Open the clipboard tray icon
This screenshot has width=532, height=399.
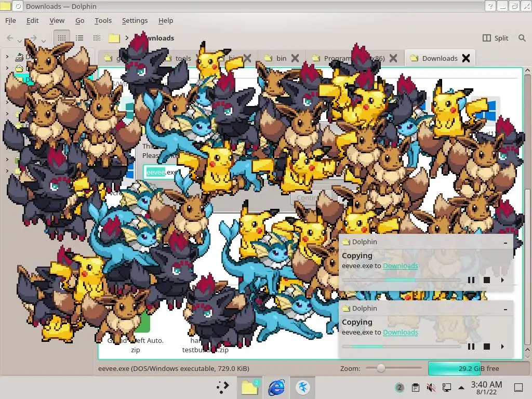point(415,388)
